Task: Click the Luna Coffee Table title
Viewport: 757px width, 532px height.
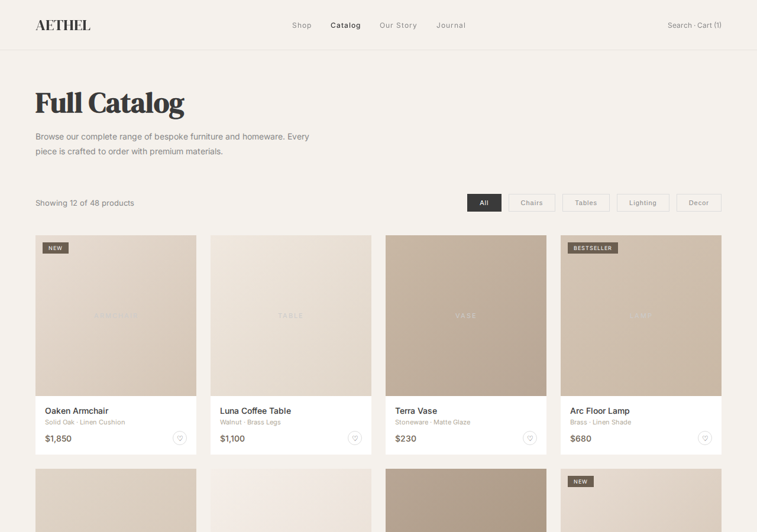Action: coord(255,411)
